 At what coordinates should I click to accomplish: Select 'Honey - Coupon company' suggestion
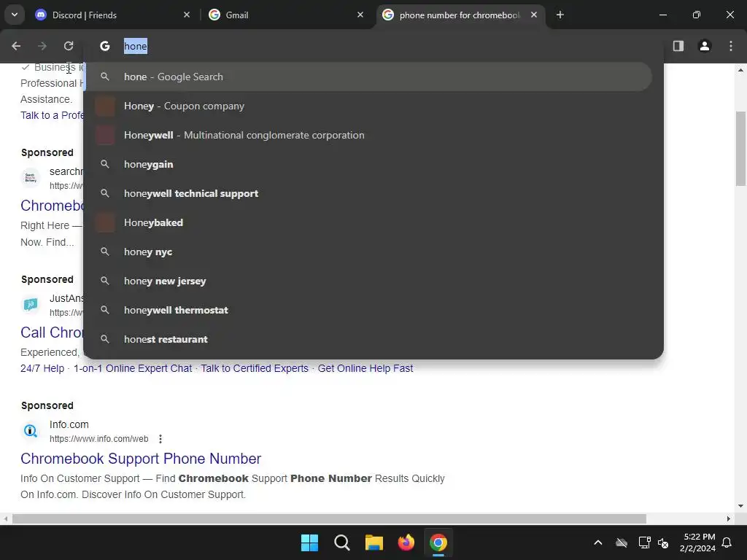click(x=368, y=106)
